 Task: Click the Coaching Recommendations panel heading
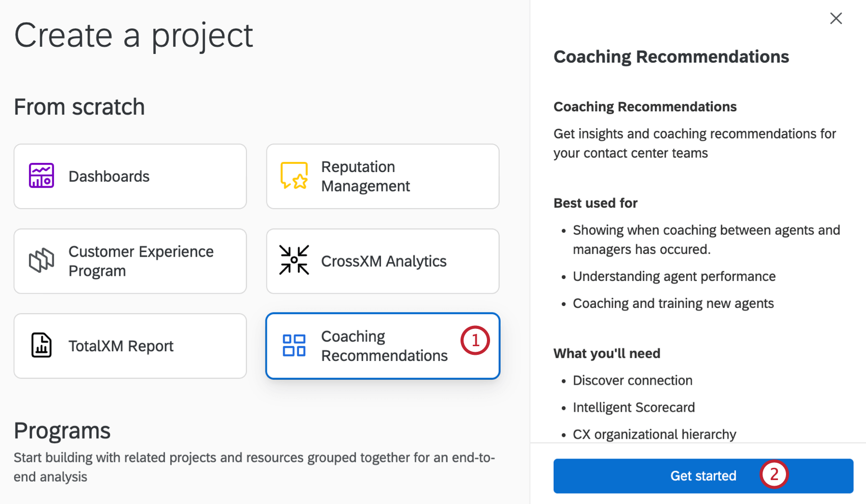click(x=671, y=57)
